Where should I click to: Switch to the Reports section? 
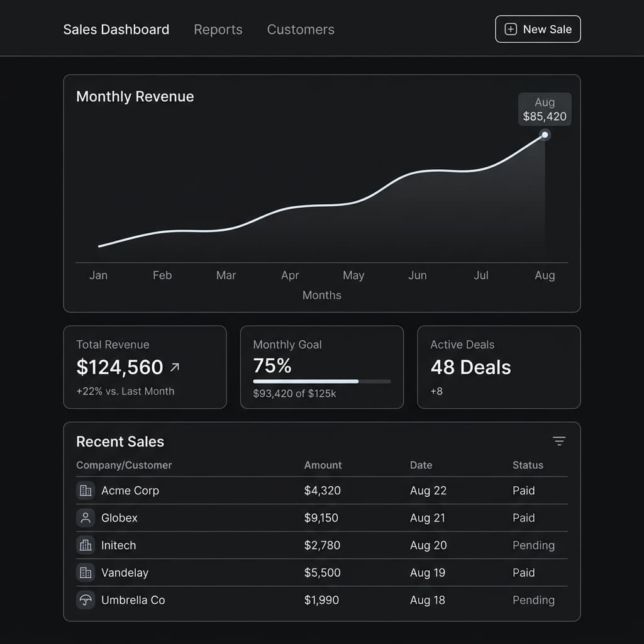click(218, 29)
